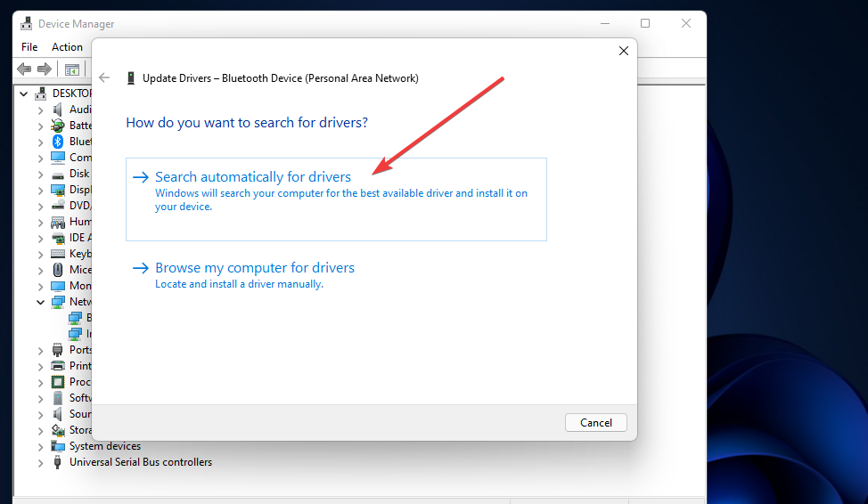Screen dimensions: 868x504
Task: Click the Keyboards category icon
Action: coord(58,254)
